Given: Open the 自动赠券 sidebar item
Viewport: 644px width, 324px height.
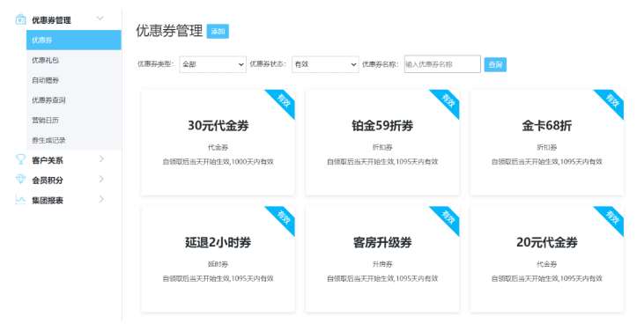Looking at the screenshot, I should pyautogui.click(x=73, y=80).
